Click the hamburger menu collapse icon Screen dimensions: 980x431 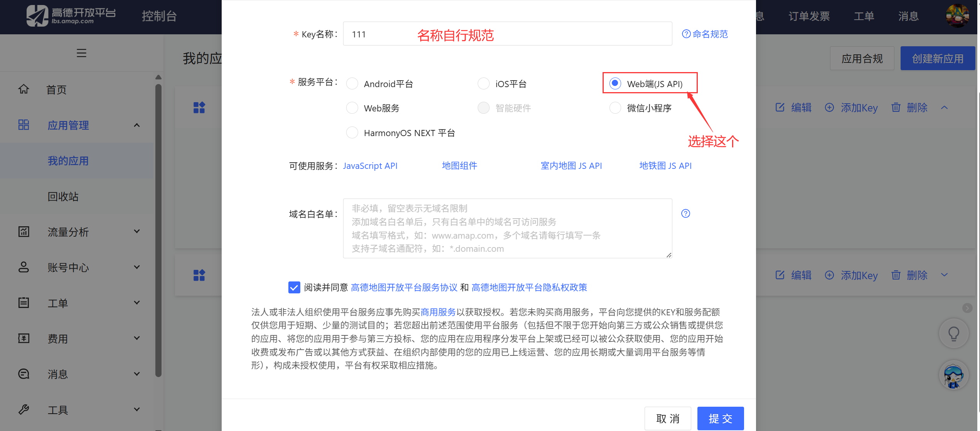click(x=81, y=53)
